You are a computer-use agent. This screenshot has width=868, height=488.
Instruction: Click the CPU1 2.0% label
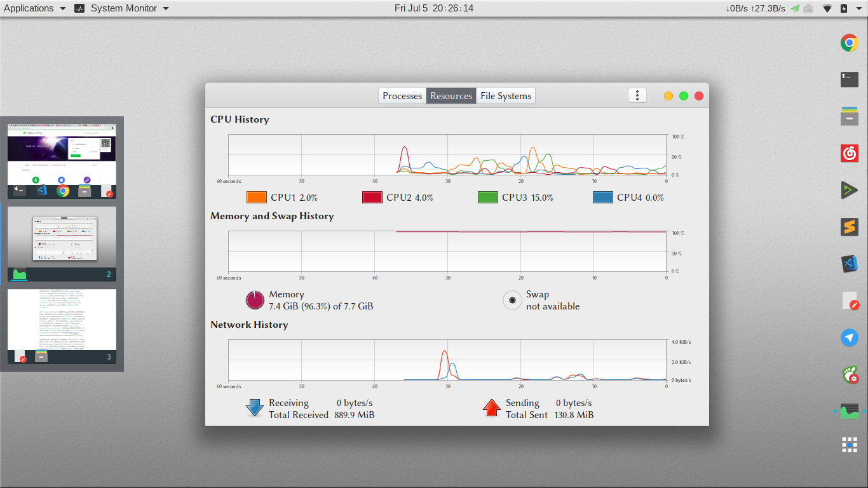(294, 198)
